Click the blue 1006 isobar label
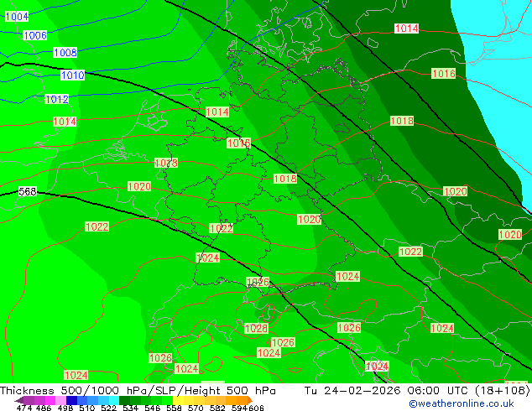This screenshot has height=411, width=532. pos(35,35)
